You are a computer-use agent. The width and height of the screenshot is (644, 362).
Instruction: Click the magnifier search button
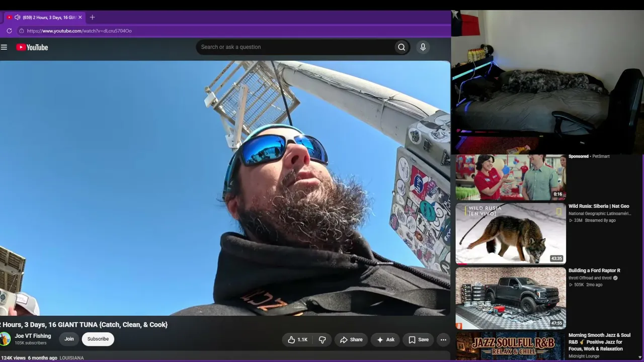coord(401,47)
